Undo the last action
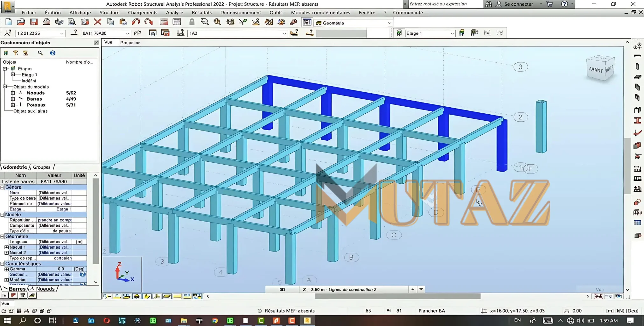 click(x=136, y=22)
